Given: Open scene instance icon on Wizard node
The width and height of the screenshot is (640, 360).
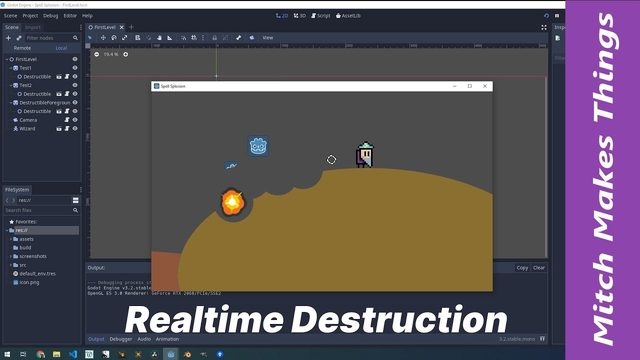Looking at the screenshot, I should (x=59, y=129).
